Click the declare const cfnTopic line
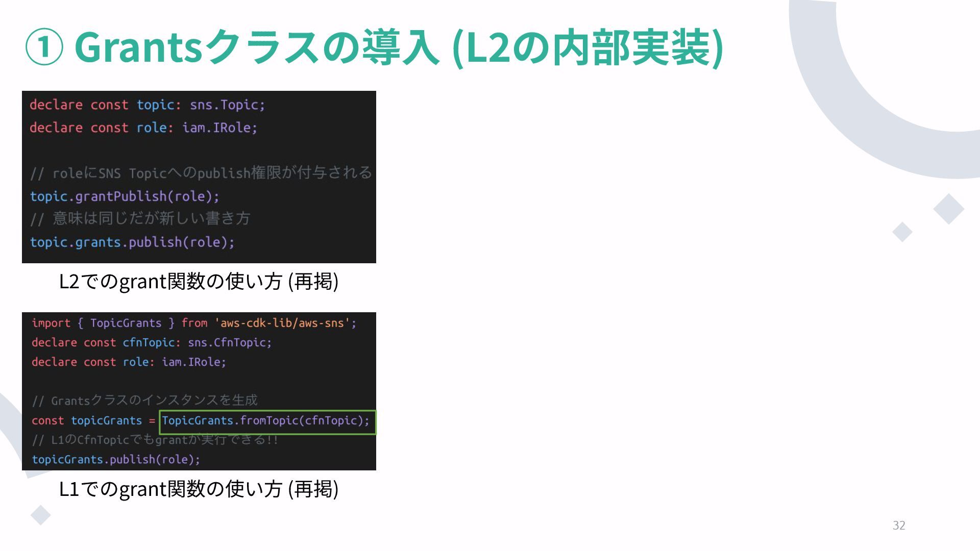 click(x=151, y=343)
